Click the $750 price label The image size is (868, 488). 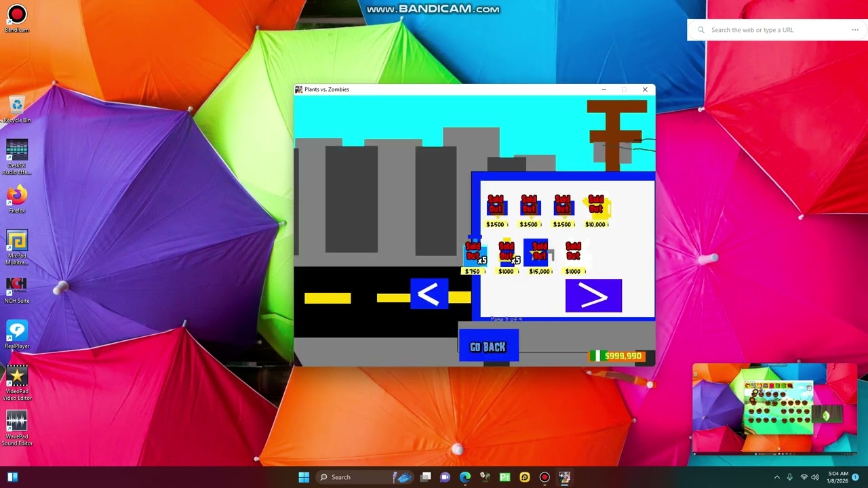click(473, 271)
